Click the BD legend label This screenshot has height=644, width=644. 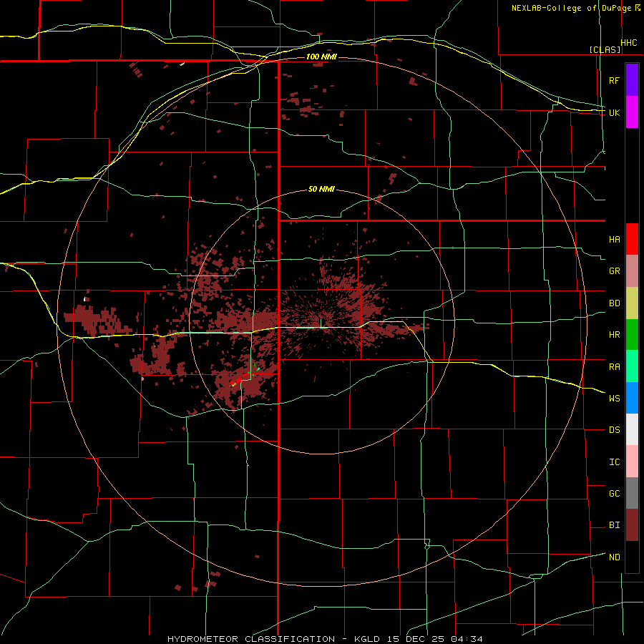614,303
